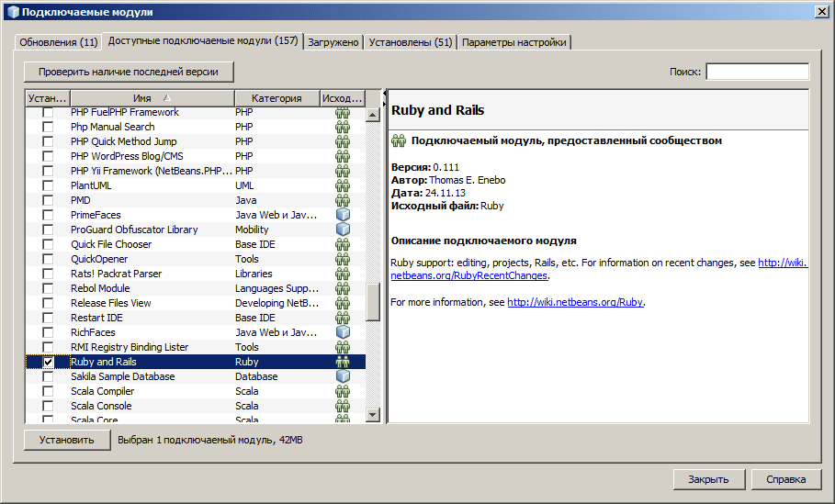Click the module cube icon in the title bar

coord(13,11)
